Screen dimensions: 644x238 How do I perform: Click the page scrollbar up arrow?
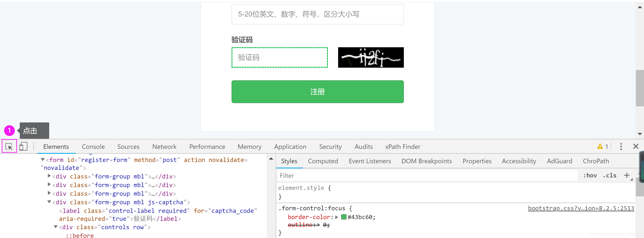(x=640, y=7)
